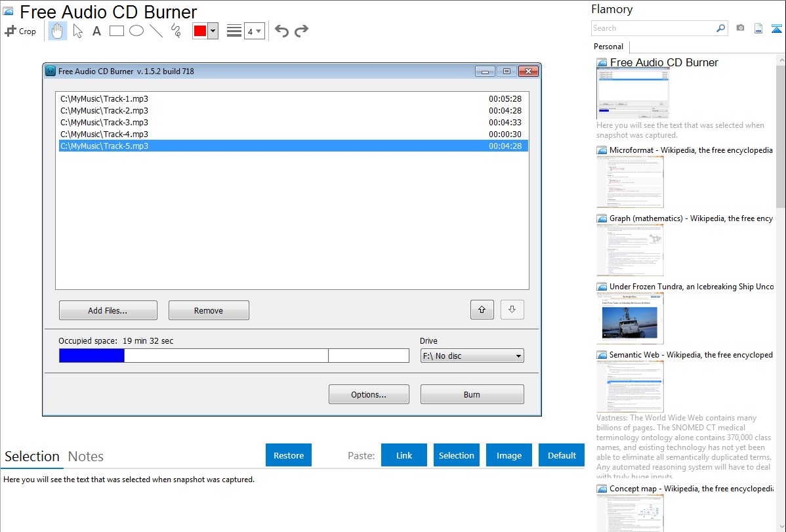Screen dimensions: 786x532
Task: Click the occupied space progress bar
Action: 234,356
